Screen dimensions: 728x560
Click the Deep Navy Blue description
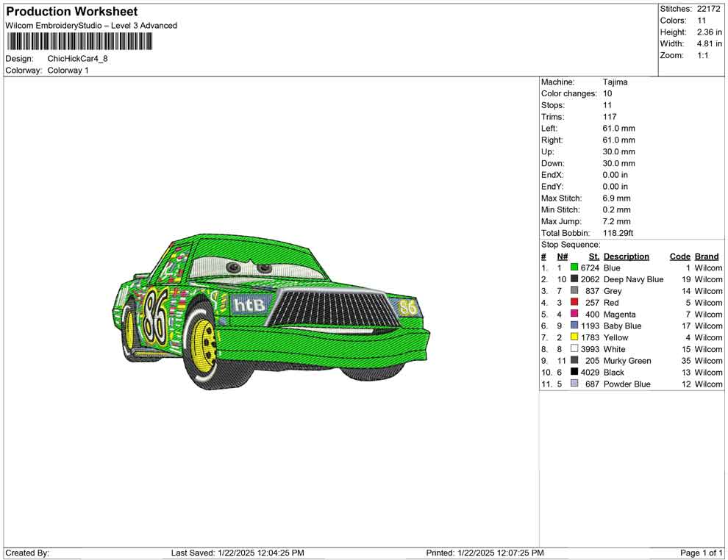click(x=633, y=279)
